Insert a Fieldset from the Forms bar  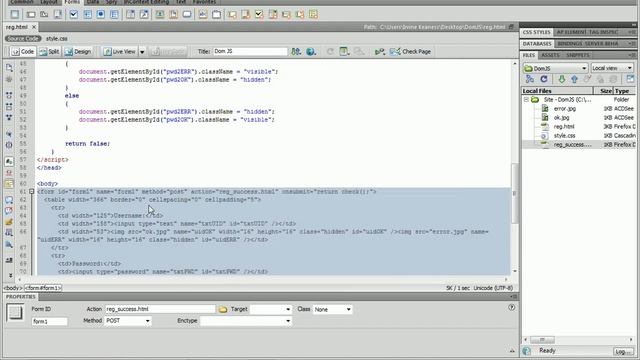216,15
